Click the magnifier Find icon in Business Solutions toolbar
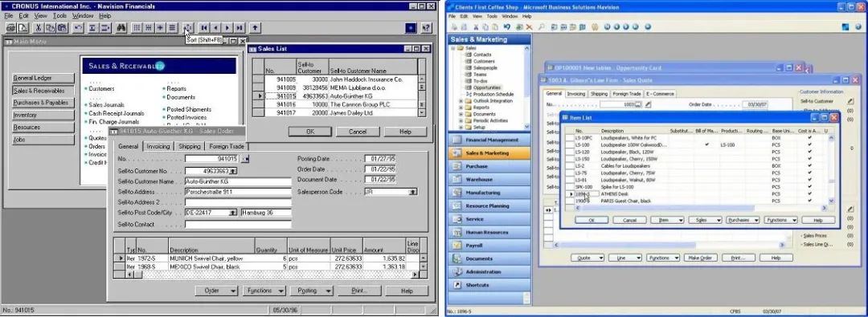 tap(542, 26)
